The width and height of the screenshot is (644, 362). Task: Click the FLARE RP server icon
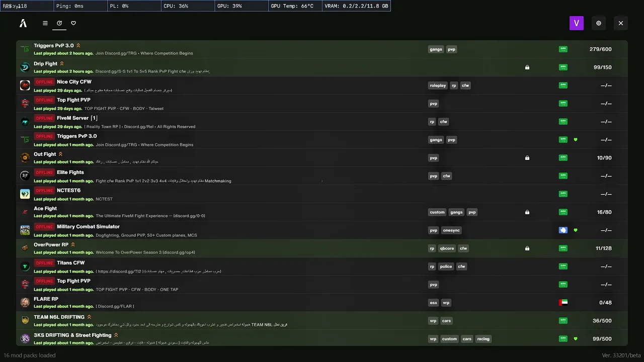click(x=25, y=303)
